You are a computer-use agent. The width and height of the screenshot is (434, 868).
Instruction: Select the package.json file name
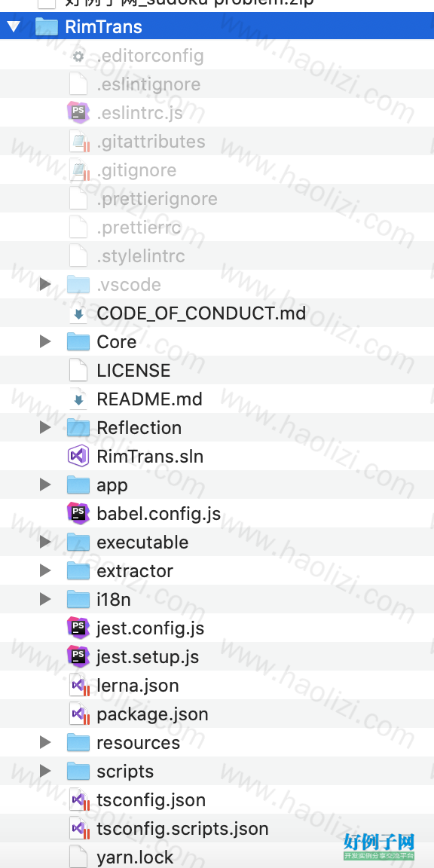[152, 714]
